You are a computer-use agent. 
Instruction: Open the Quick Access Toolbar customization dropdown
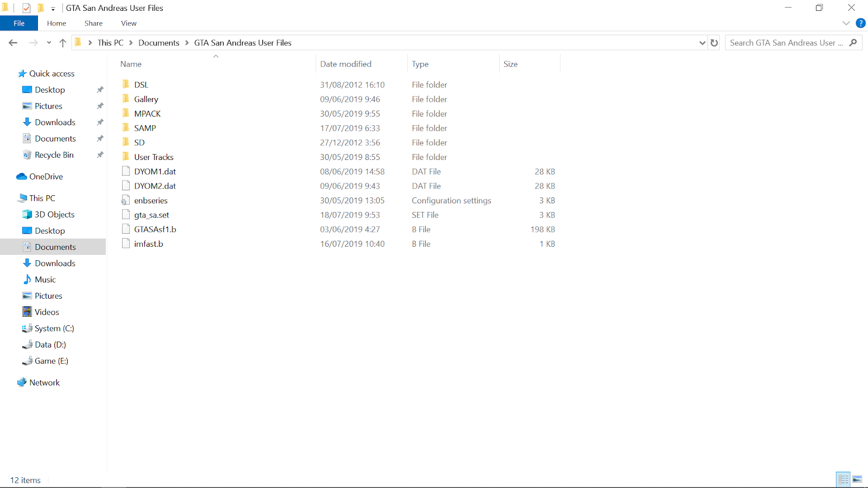coord(52,8)
